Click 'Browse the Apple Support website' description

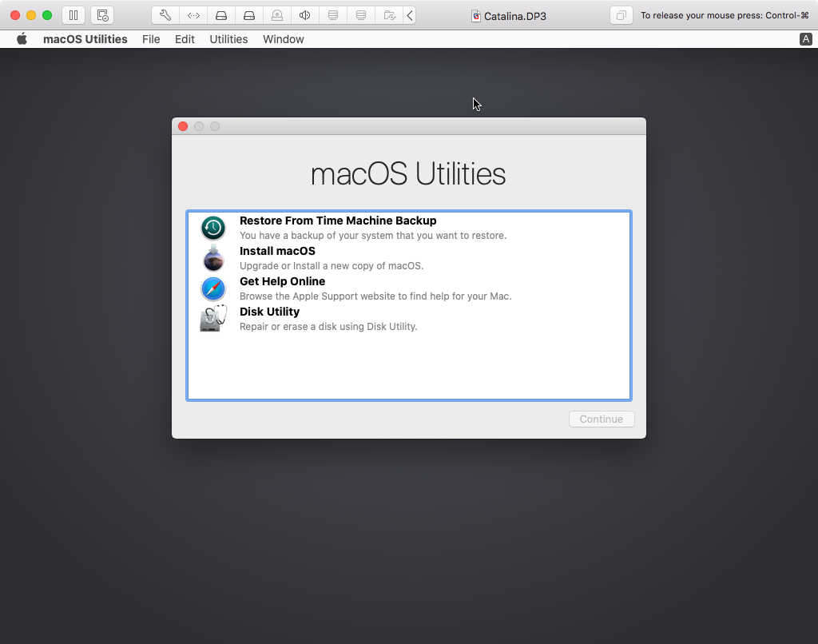(375, 296)
